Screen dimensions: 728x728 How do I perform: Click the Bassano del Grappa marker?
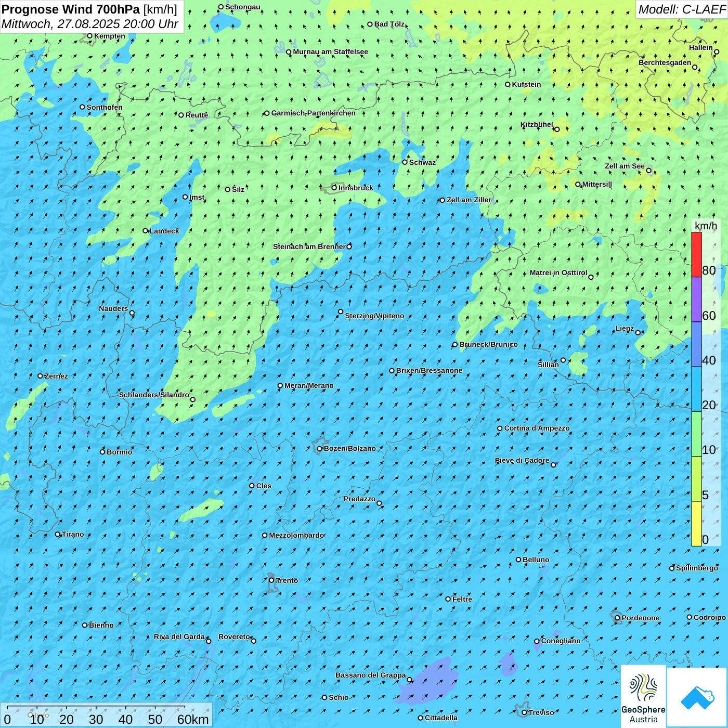coord(409,680)
